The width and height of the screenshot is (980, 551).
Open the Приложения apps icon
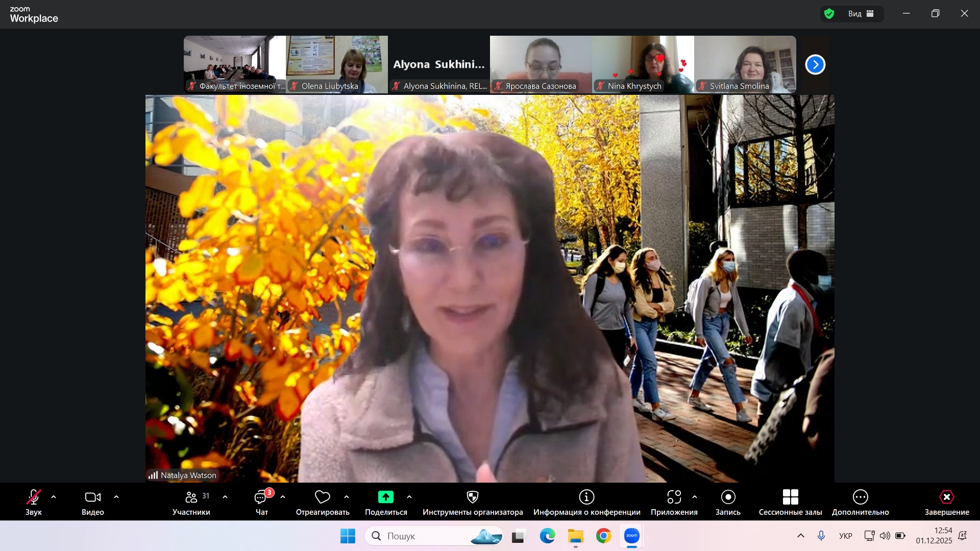674,497
